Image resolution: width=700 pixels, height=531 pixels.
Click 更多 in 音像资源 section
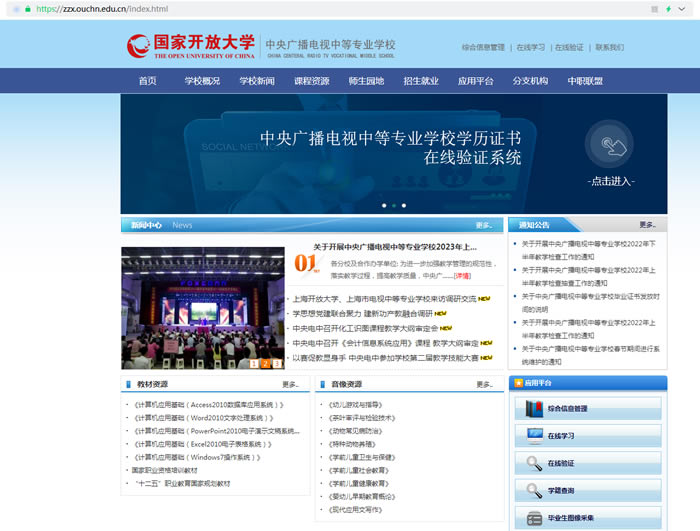tap(484, 384)
